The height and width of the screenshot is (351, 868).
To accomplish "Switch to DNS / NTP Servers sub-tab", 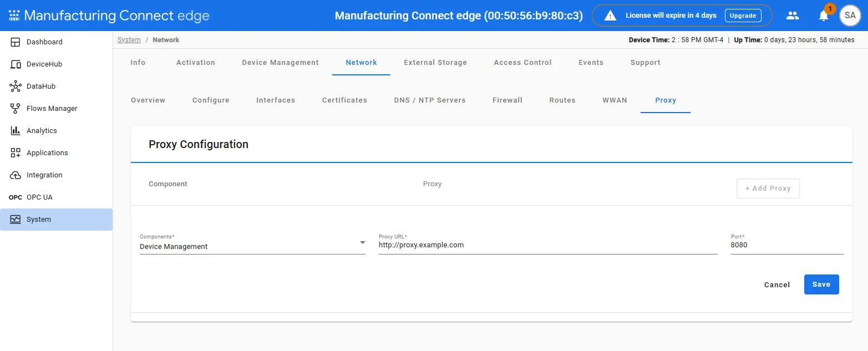I will [430, 100].
